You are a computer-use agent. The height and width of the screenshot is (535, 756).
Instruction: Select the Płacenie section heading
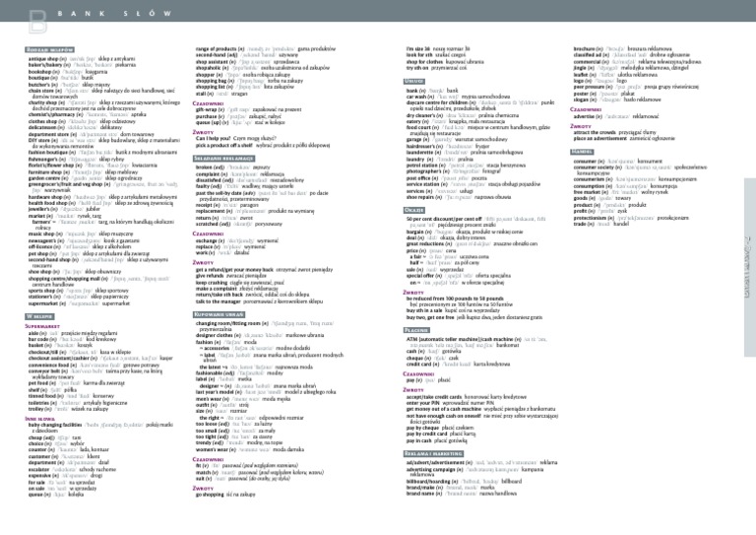tap(416, 330)
